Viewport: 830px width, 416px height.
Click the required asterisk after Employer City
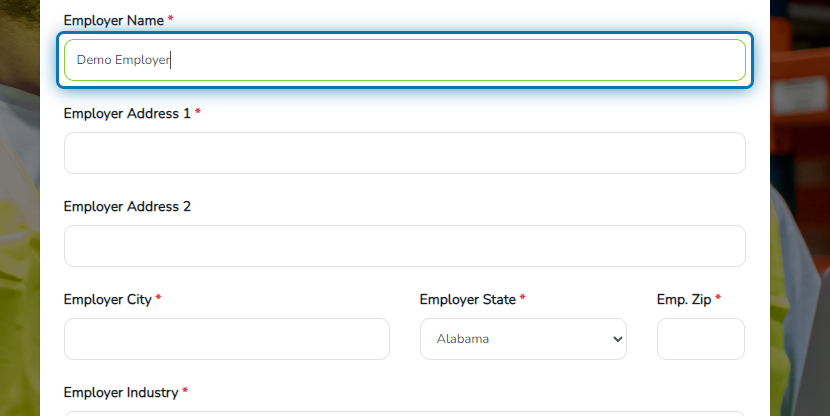pyautogui.click(x=158, y=298)
